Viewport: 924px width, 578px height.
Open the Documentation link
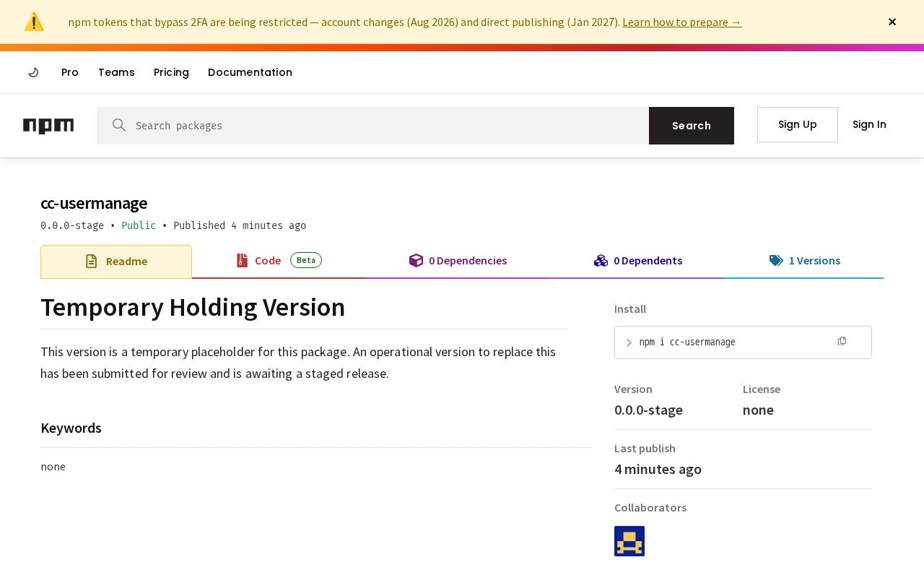(x=250, y=72)
